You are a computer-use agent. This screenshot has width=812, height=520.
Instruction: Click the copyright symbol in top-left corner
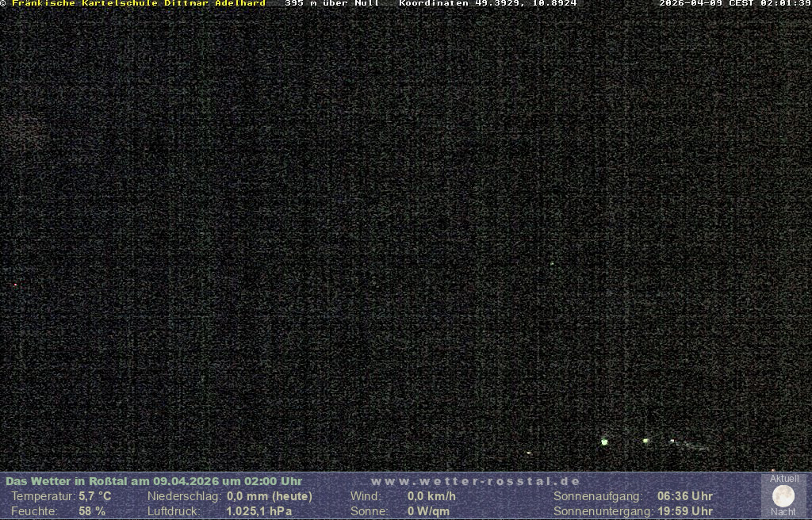point(3,3)
